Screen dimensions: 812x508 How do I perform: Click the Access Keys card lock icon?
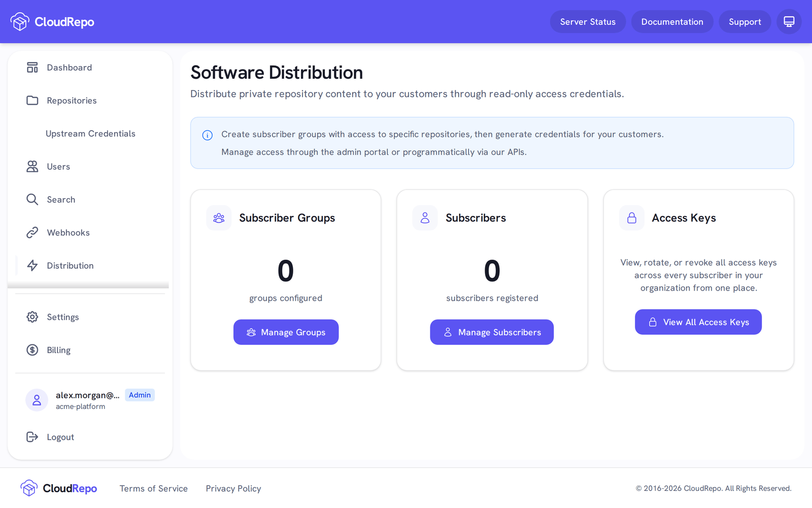click(632, 218)
